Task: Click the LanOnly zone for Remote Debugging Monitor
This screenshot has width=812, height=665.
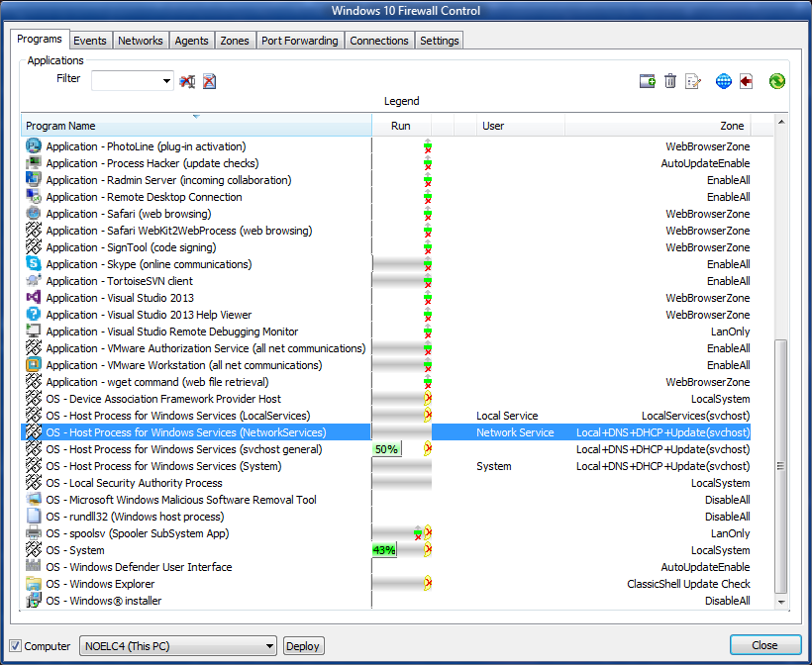Action: tap(730, 332)
